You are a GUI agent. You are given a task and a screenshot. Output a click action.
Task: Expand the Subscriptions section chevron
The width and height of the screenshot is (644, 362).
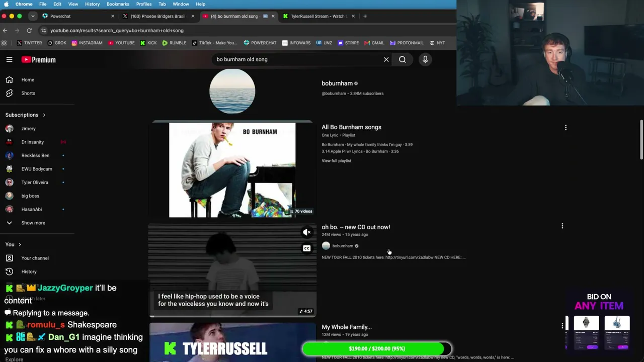(x=44, y=115)
